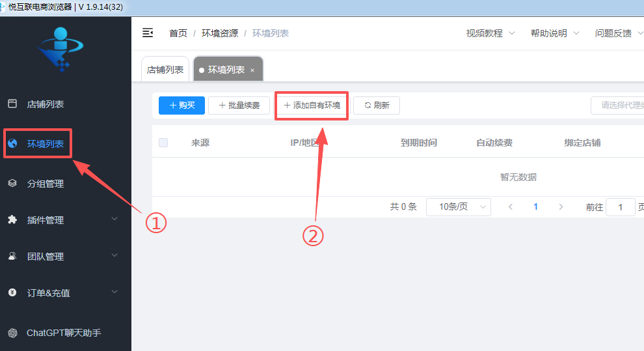This screenshot has width=644, height=351.
Task: Click page number 1 in pagination
Action: coord(535,206)
